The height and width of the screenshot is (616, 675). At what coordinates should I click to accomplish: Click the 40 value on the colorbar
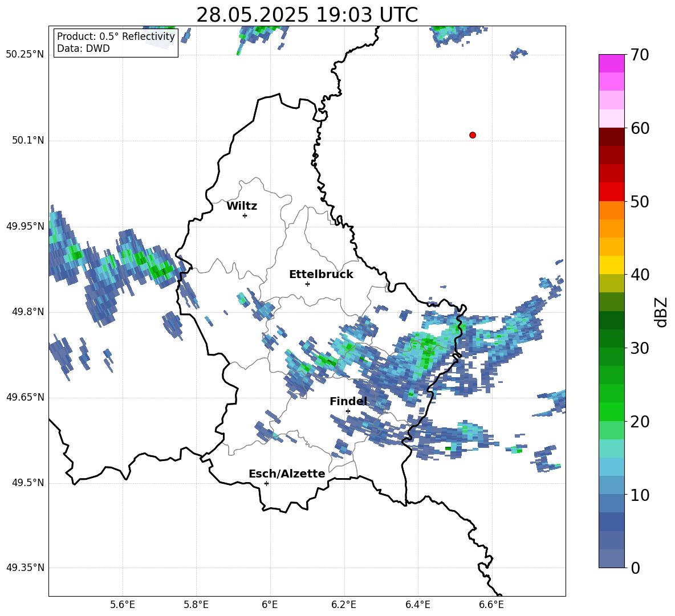point(640,275)
